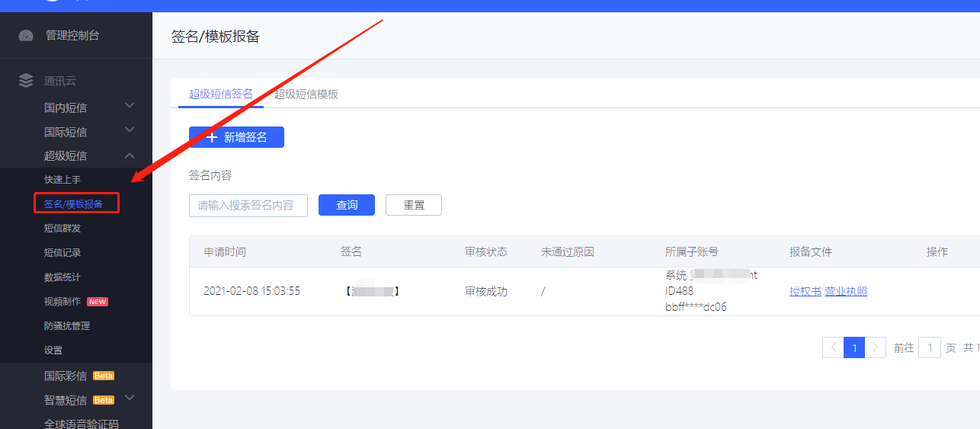Open 全球语音验证码 sidebar item
This screenshot has width=980, height=429.
tap(82, 424)
